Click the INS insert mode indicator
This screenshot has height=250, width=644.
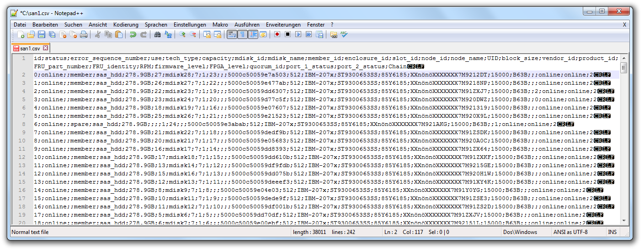click(612, 232)
